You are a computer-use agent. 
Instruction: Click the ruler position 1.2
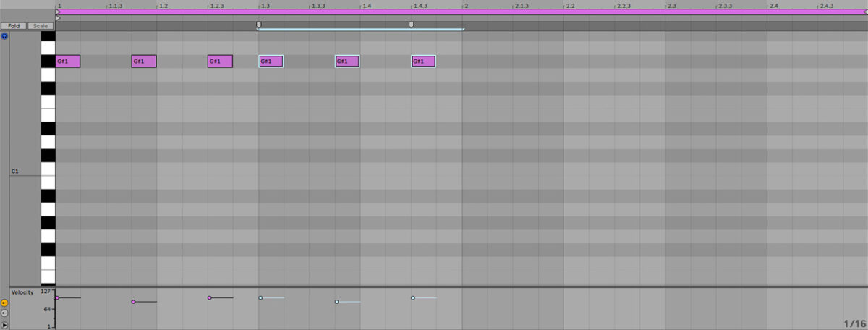163,6
